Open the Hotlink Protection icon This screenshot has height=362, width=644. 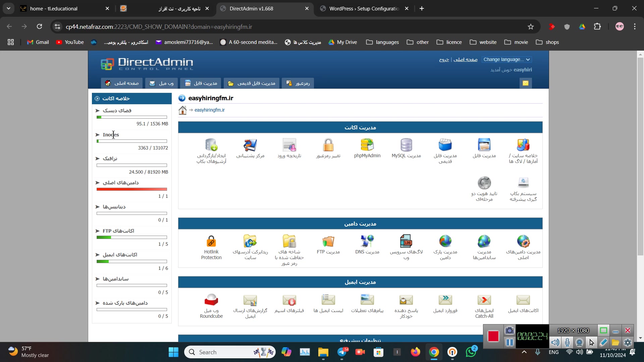(x=211, y=241)
